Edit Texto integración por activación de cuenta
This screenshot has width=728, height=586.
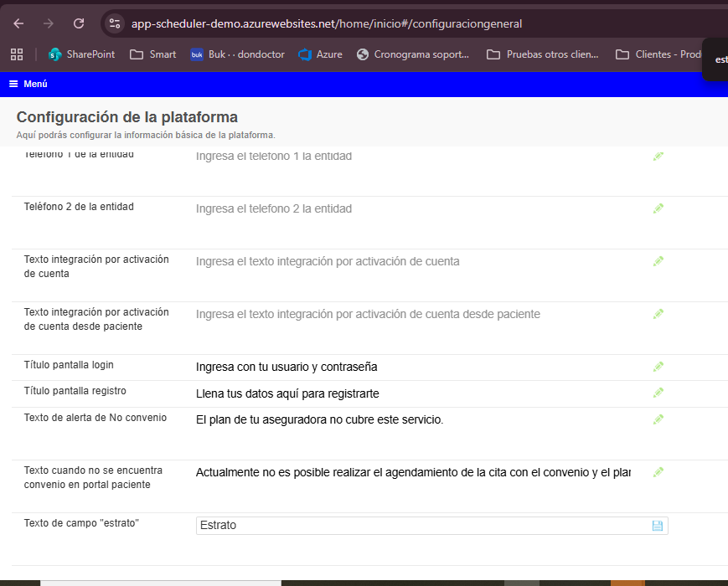658,261
